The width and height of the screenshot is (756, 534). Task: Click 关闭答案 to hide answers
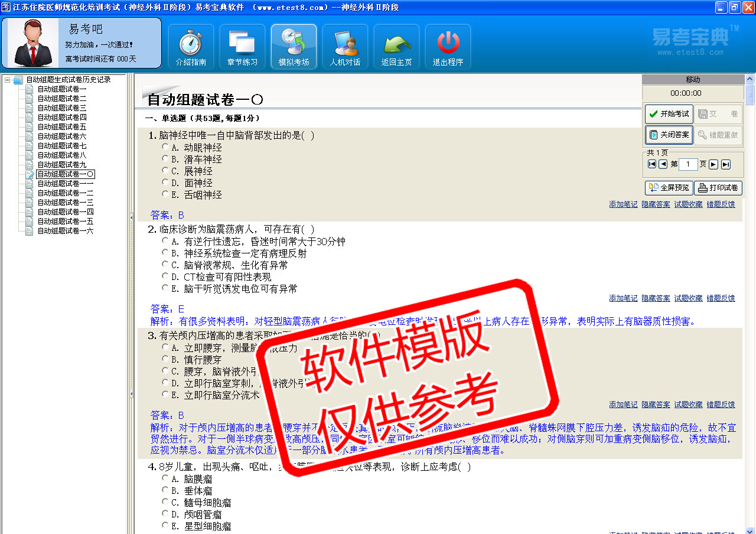click(669, 135)
